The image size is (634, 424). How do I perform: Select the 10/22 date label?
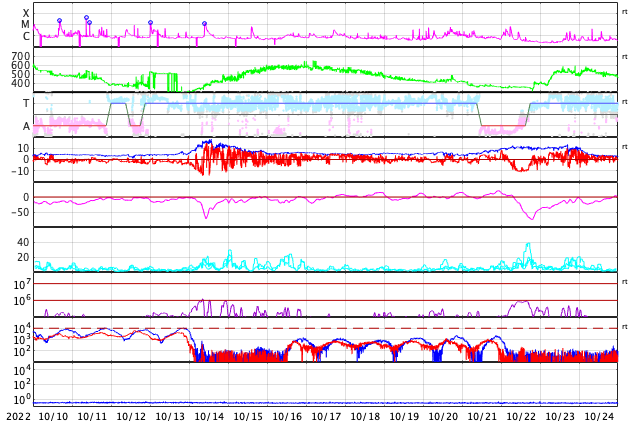522,416
